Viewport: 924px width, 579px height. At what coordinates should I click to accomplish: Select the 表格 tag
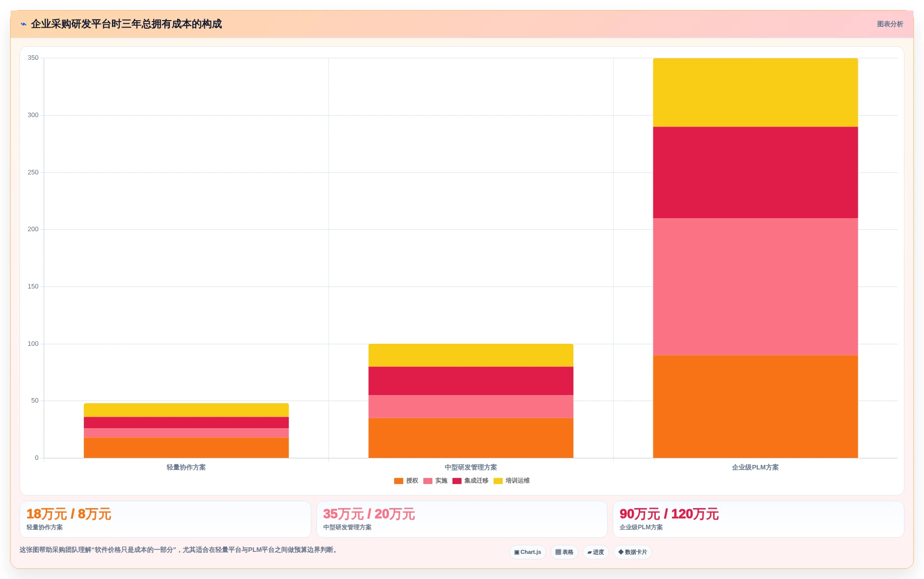[564, 552]
